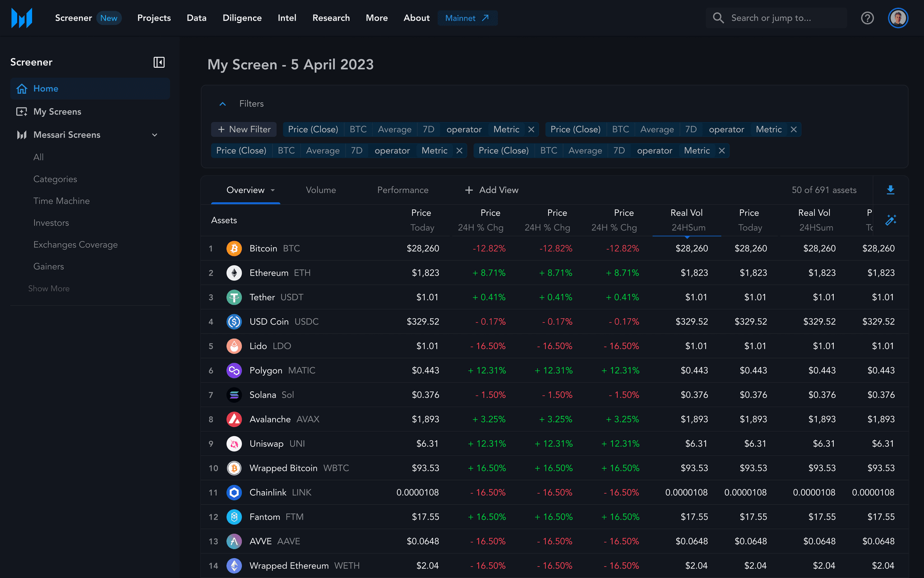Click the Uniswap coin icon

click(x=234, y=443)
